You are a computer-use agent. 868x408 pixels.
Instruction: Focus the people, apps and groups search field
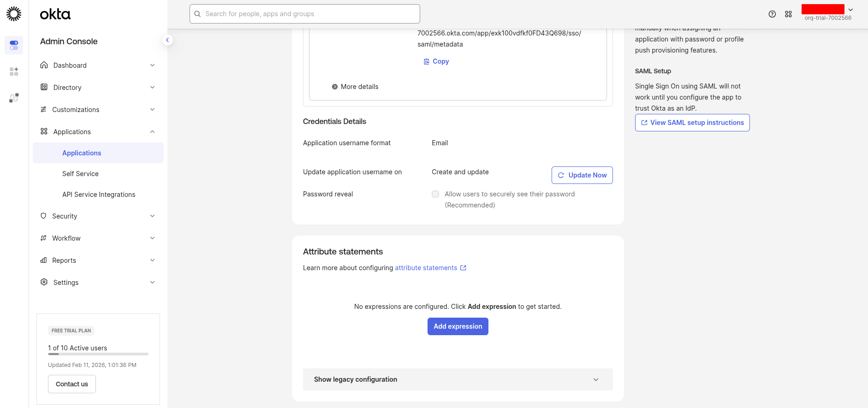(x=305, y=14)
